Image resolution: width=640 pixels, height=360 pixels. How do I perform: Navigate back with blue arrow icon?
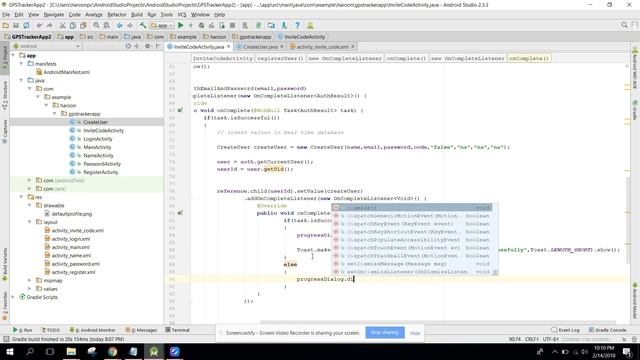click(120, 25)
